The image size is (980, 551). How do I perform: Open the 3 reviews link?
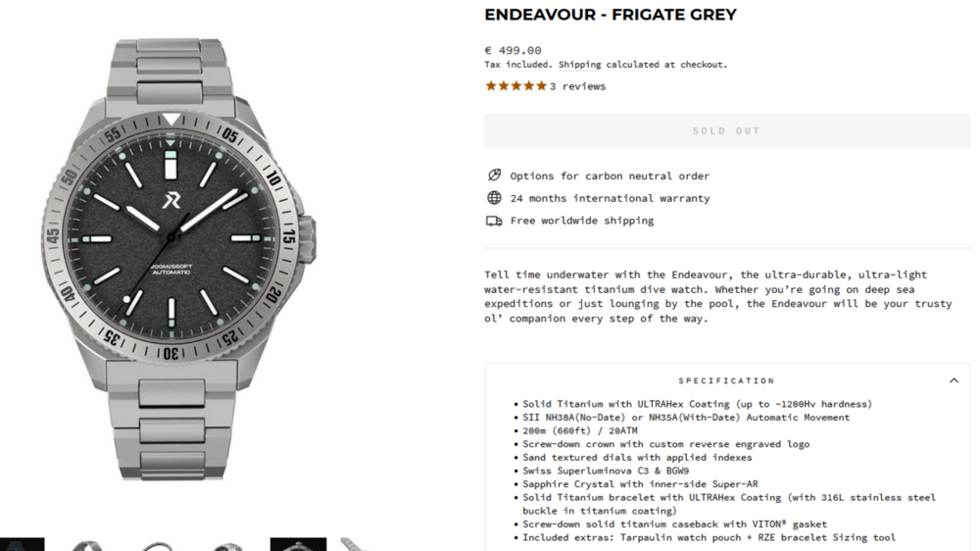pyautogui.click(x=577, y=86)
